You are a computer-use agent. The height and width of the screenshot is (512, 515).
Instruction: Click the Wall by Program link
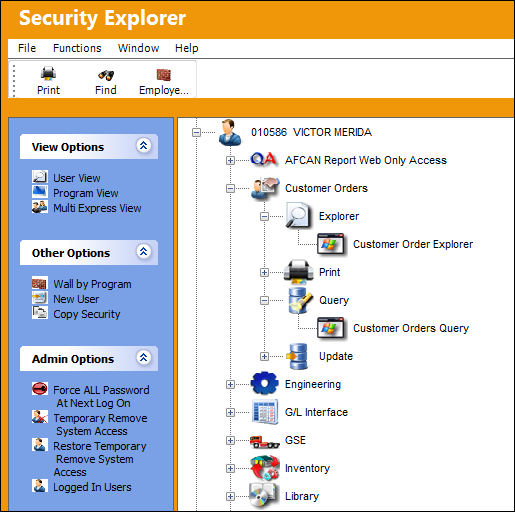[x=92, y=284]
